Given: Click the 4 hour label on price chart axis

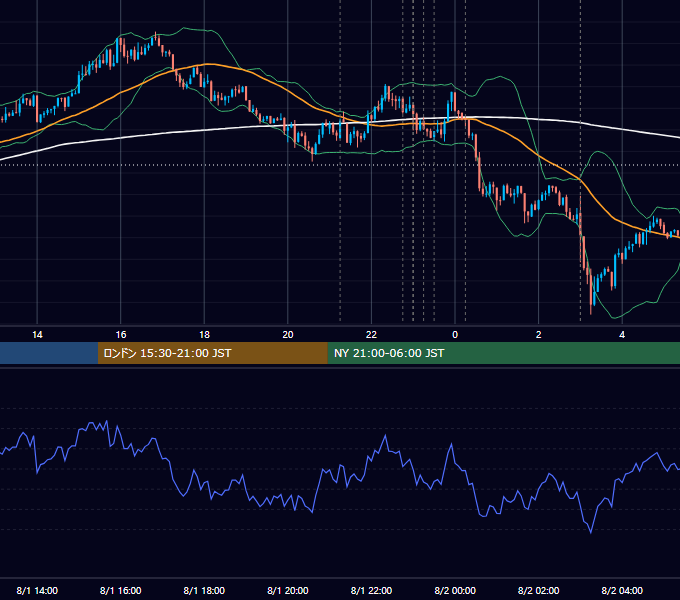Looking at the screenshot, I should pos(622,335).
